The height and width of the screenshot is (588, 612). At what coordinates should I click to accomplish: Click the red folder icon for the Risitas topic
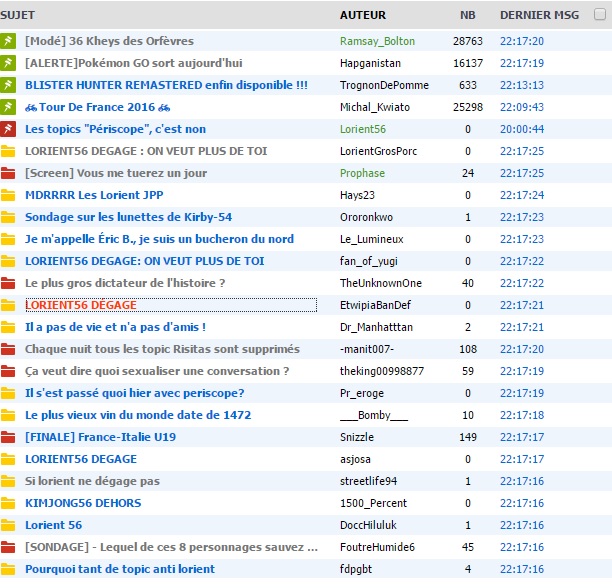coord(9,349)
